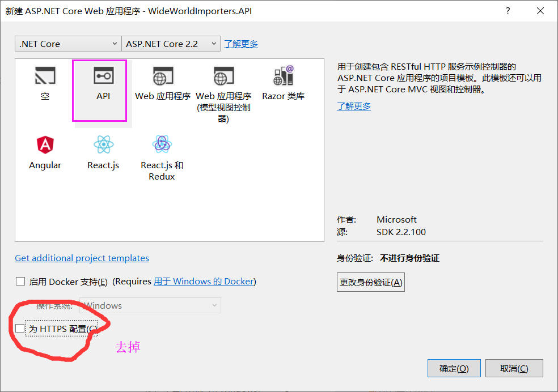Select Web 应用程序 (模型视图控制器) template

(x=223, y=94)
